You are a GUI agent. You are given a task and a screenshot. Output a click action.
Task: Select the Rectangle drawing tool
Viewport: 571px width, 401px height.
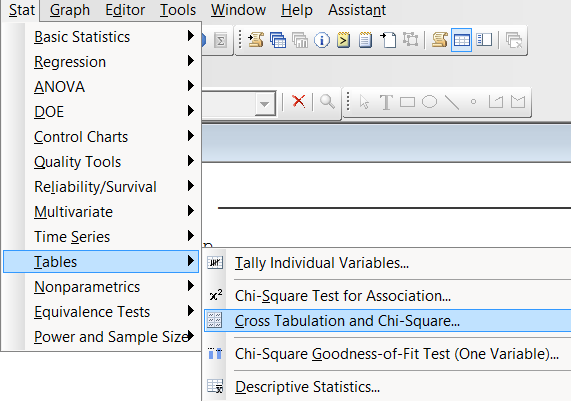407,102
